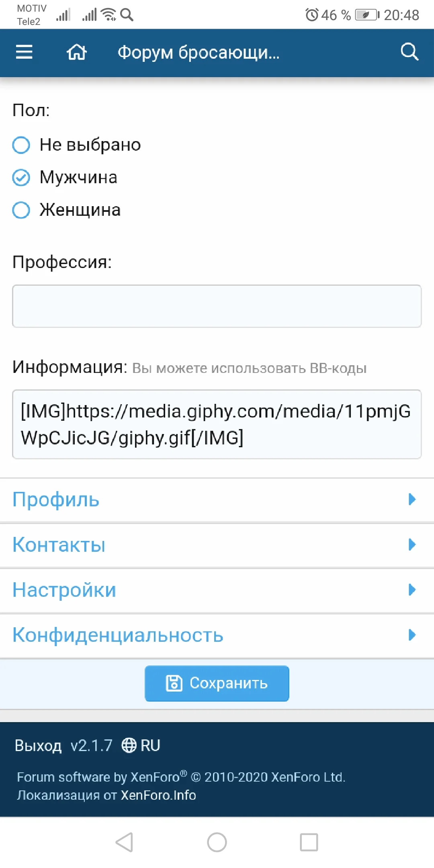434x868 pixels.
Task: Select the 'Мужчина' radio button
Action: [x=21, y=178]
